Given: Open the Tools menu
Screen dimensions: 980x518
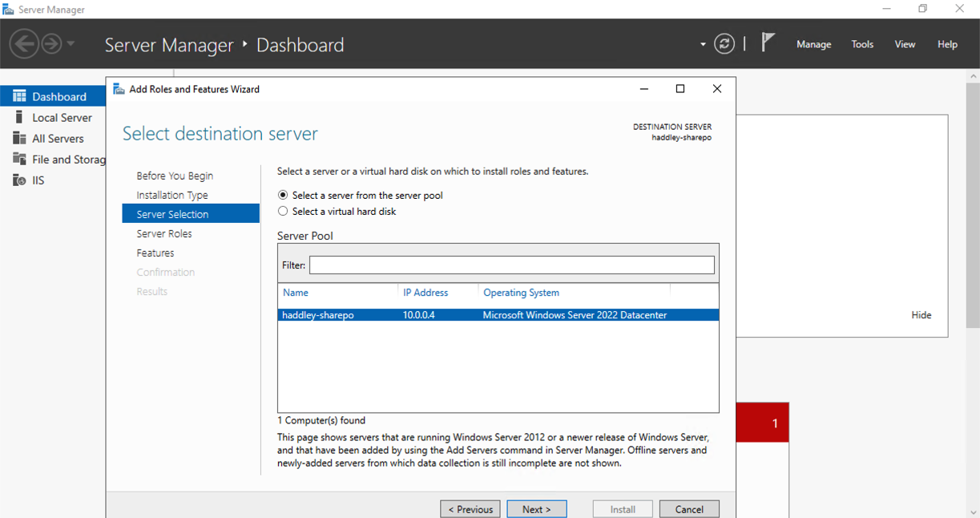Looking at the screenshot, I should pyautogui.click(x=862, y=44).
